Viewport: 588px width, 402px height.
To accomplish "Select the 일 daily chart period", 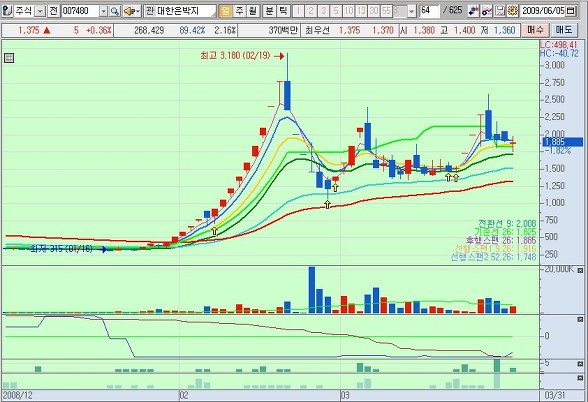I will click(x=225, y=11).
